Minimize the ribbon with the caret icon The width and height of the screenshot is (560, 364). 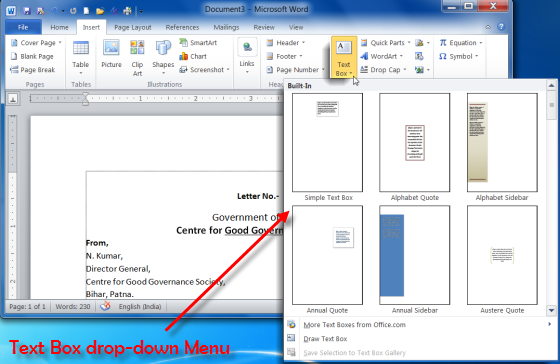[488, 27]
